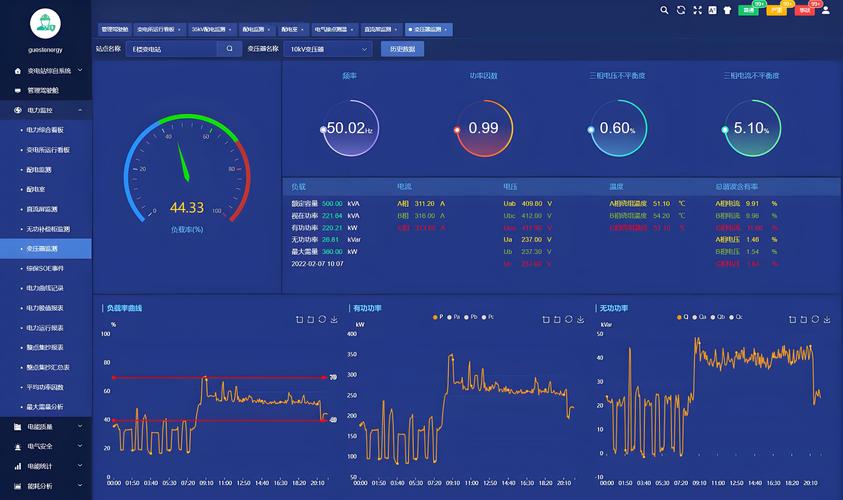Click the refresh icon in top bar
The image size is (843, 500).
681,10
